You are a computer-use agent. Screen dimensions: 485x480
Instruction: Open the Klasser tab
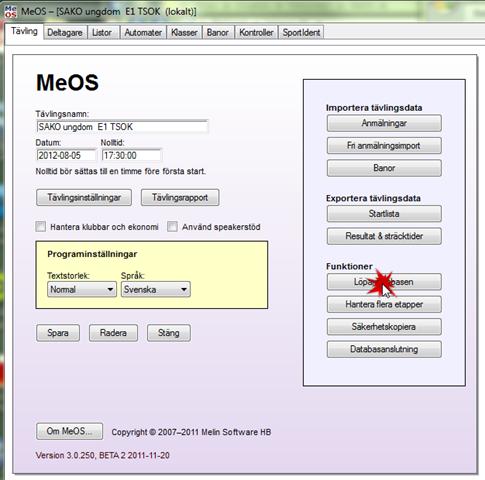(184, 33)
